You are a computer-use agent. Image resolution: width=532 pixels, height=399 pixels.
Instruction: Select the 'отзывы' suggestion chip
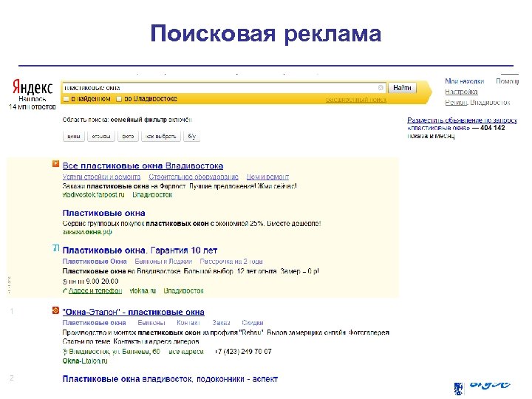tap(101, 137)
